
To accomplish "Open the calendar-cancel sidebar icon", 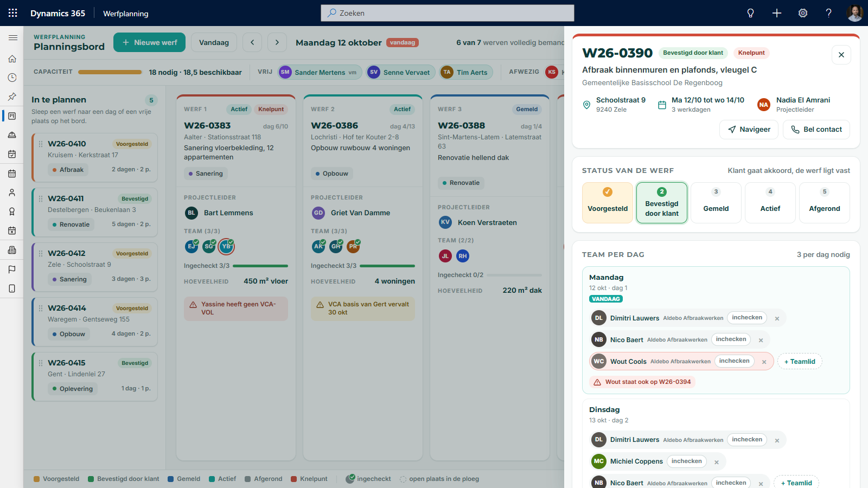I will pos(12,231).
